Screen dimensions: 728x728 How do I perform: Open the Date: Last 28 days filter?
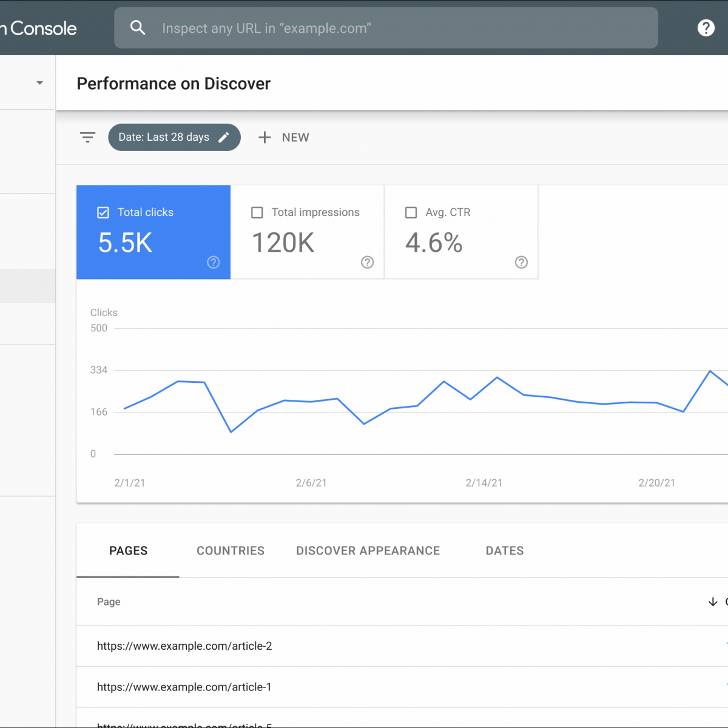tap(163, 138)
